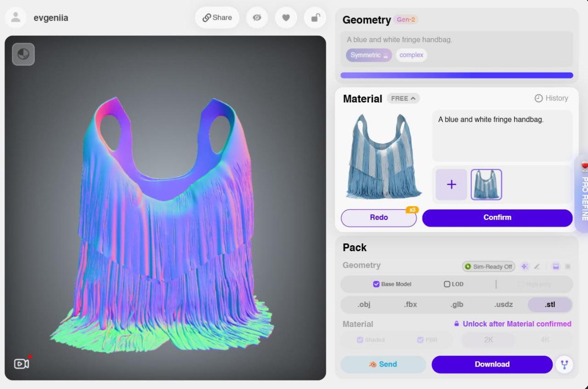Click the x3 badge on Redo
This screenshot has width=588, height=389.
coord(412,210)
